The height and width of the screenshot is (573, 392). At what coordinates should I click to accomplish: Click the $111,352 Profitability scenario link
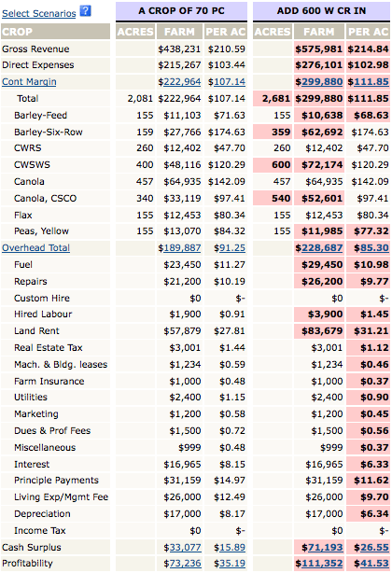click(318, 563)
